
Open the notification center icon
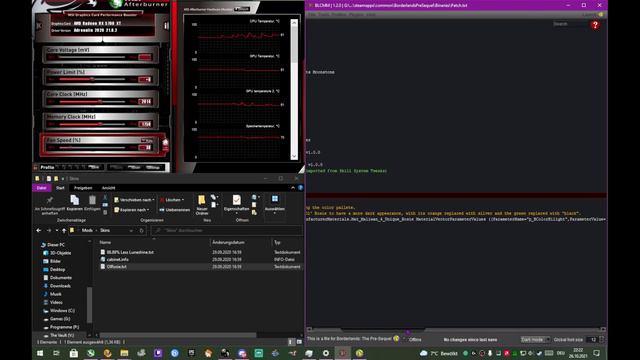(x=596, y=353)
